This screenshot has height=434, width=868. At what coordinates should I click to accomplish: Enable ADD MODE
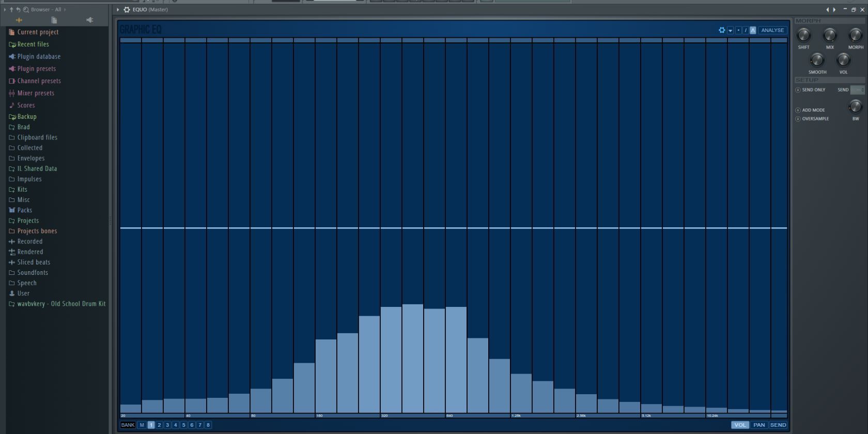tap(810, 110)
